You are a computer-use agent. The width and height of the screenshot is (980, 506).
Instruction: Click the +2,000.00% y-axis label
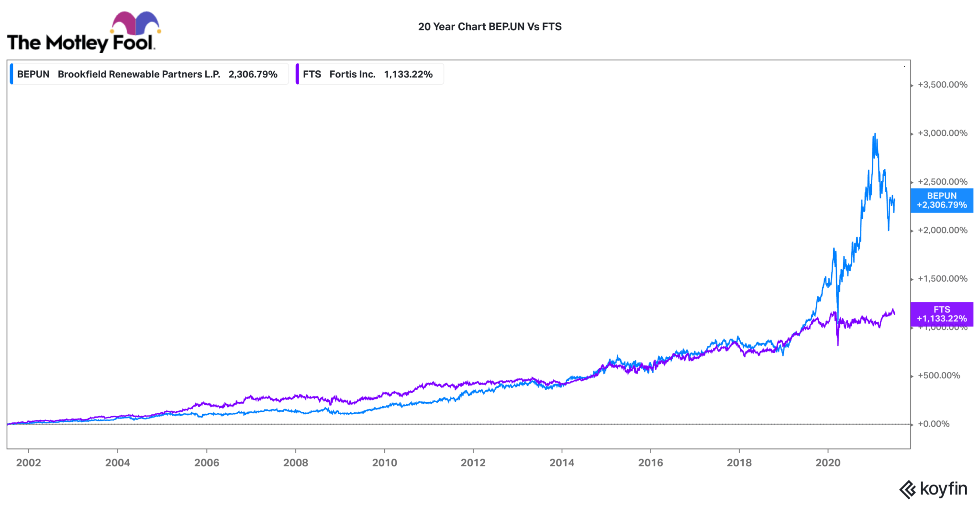point(942,230)
